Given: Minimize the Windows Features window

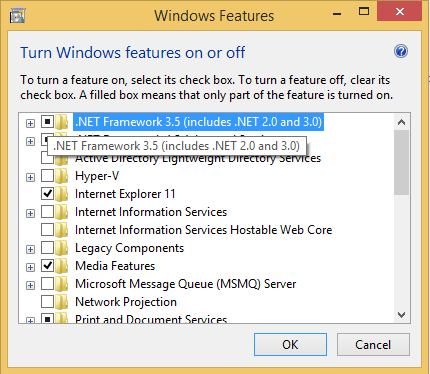Looking at the screenshot, I should pos(337,14).
